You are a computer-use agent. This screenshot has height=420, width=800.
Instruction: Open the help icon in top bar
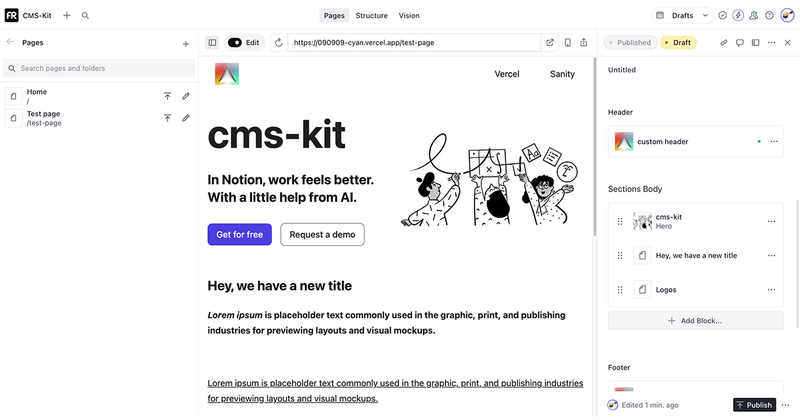(769, 15)
